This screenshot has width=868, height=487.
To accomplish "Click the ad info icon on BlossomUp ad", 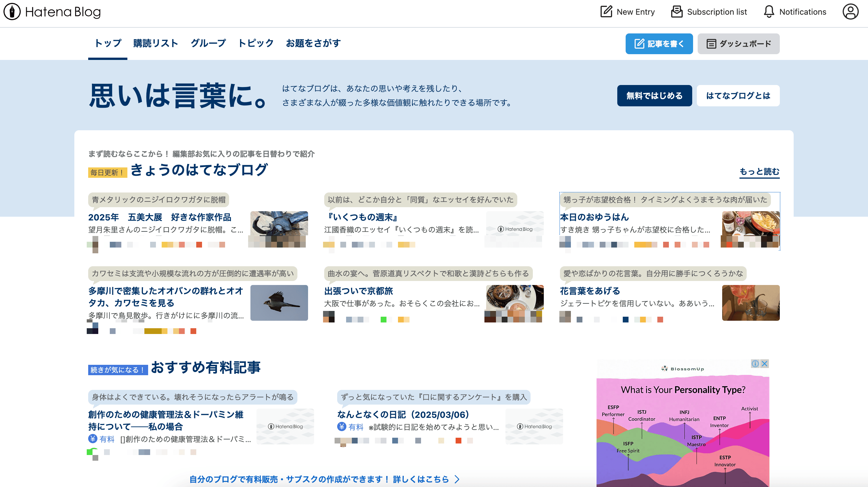I will click(x=755, y=364).
